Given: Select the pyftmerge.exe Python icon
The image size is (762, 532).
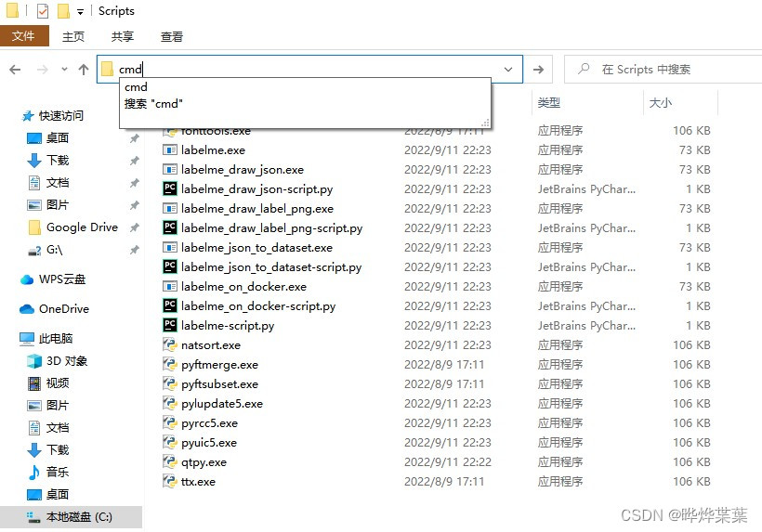Looking at the screenshot, I should [170, 365].
